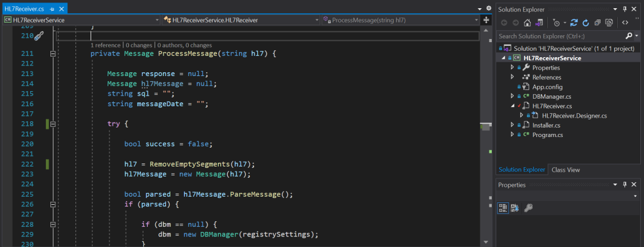Switch to the Solution Explorer tab
The width and height of the screenshot is (644, 247).
pos(521,170)
